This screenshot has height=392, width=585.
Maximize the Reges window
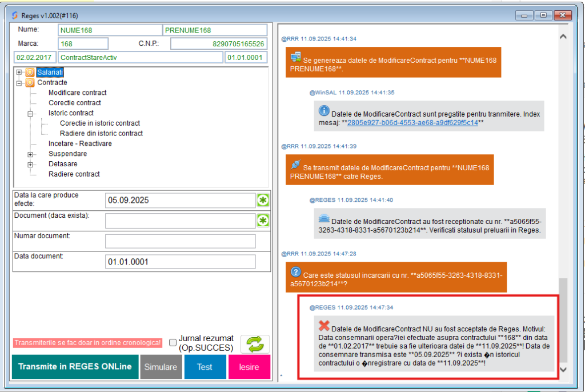click(544, 15)
